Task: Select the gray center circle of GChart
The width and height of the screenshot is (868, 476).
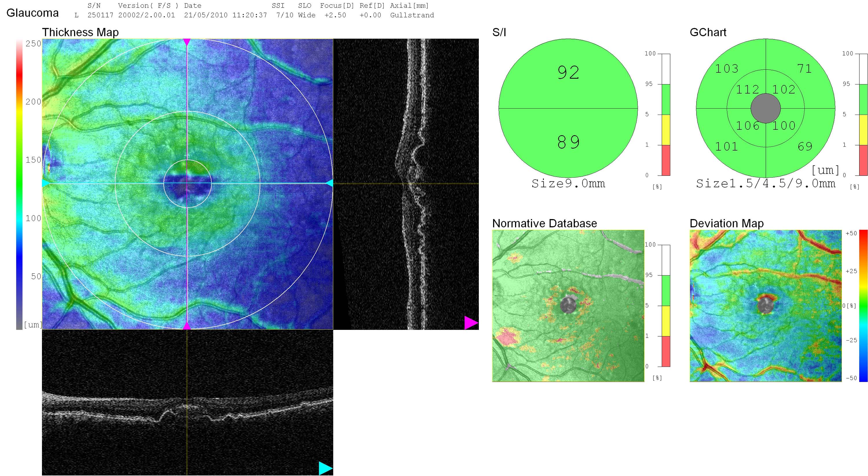Action: pos(766,109)
